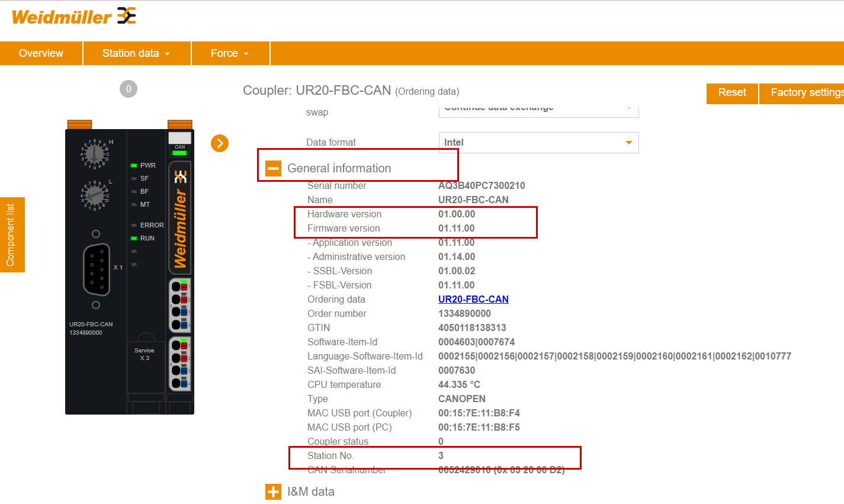Expand the I&M data section
This screenshot has width=844, height=504.
[273, 492]
